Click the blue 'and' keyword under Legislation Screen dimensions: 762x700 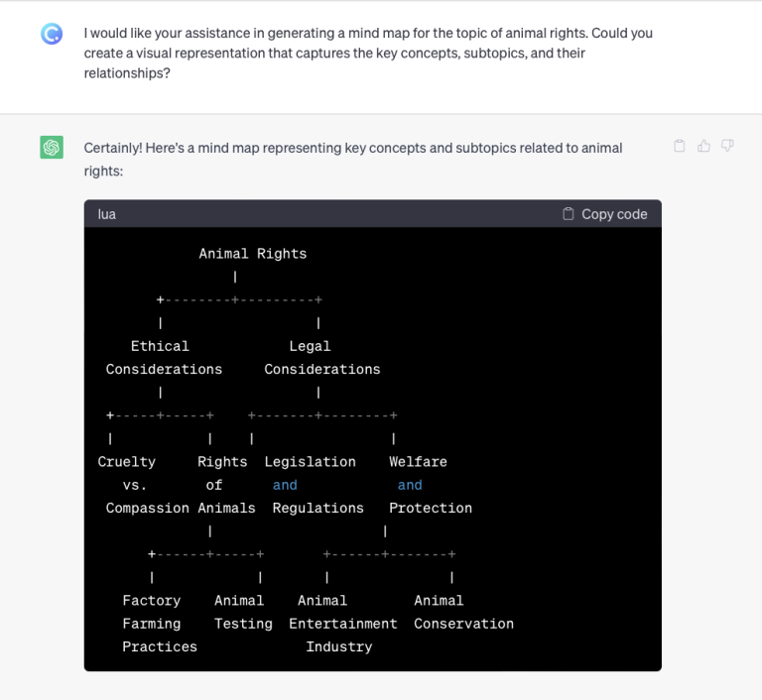click(285, 485)
